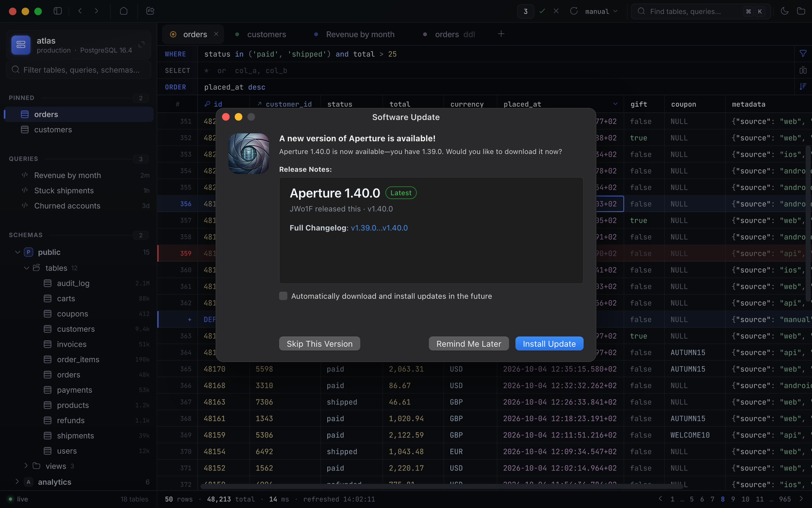Screen dimensions: 812x508
Task: Commit pending changes with the checkmark
Action: (x=542, y=11)
